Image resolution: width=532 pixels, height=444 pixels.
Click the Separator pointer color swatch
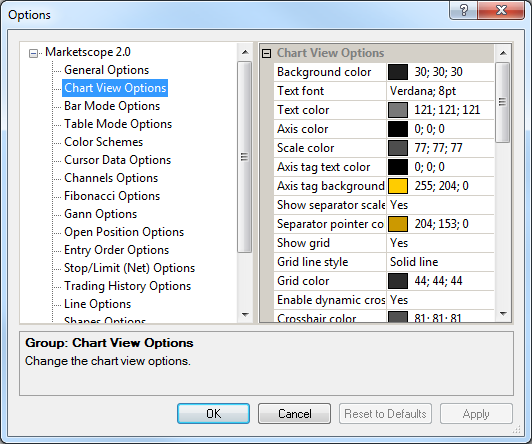(x=398, y=224)
